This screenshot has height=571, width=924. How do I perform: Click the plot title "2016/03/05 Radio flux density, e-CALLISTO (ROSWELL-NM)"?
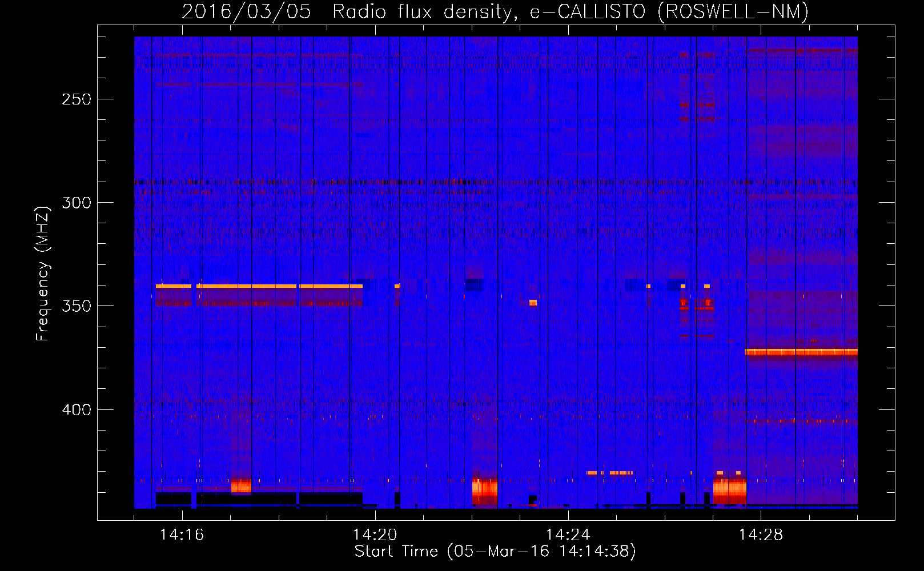coord(495,11)
